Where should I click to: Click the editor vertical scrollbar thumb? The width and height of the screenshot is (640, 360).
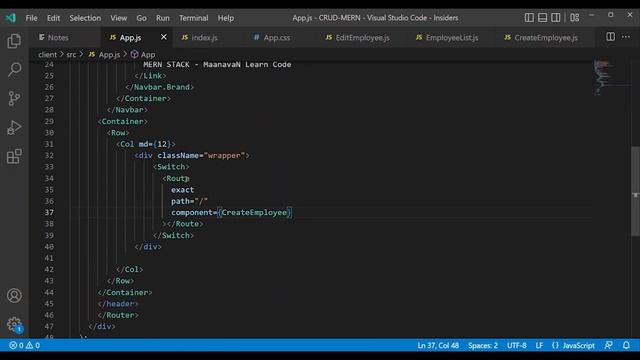[x=635, y=191]
